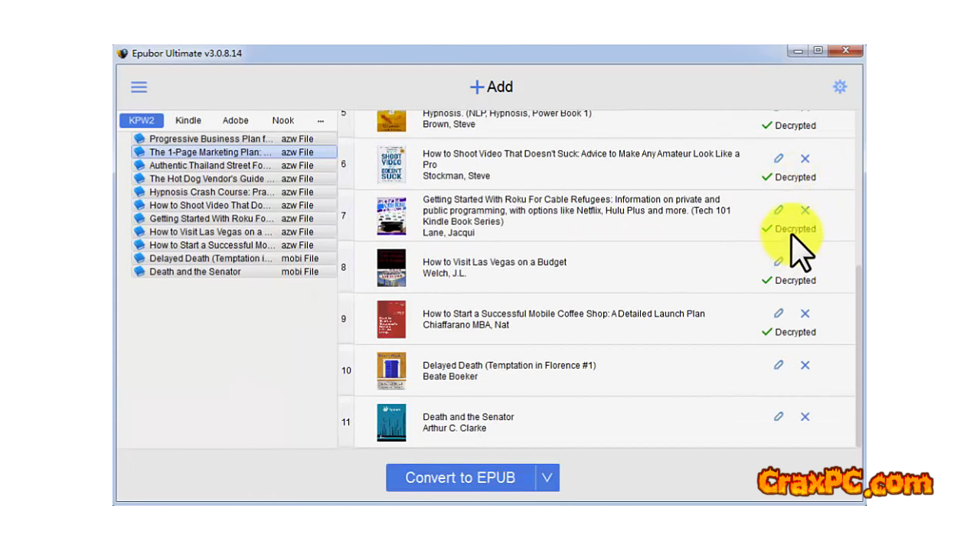
Task: Click edit pencil for Mobile Coffee Shop book
Action: click(x=779, y=313)
